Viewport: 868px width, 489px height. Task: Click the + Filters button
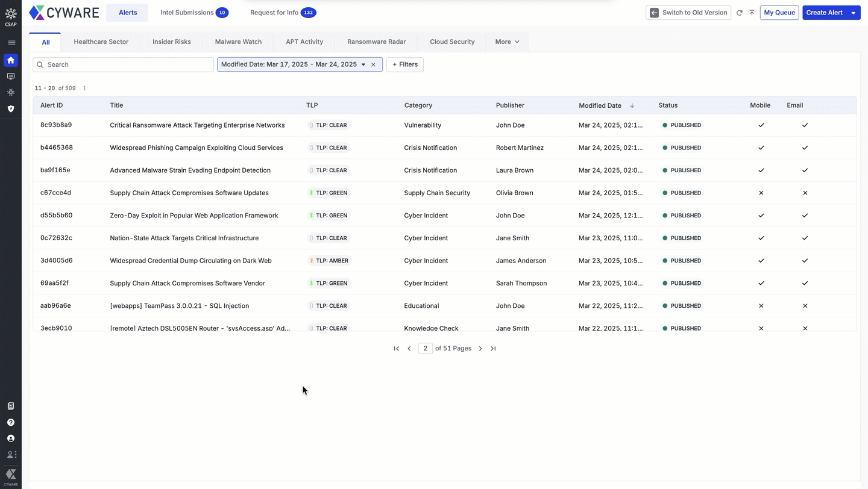click(405, 64)
